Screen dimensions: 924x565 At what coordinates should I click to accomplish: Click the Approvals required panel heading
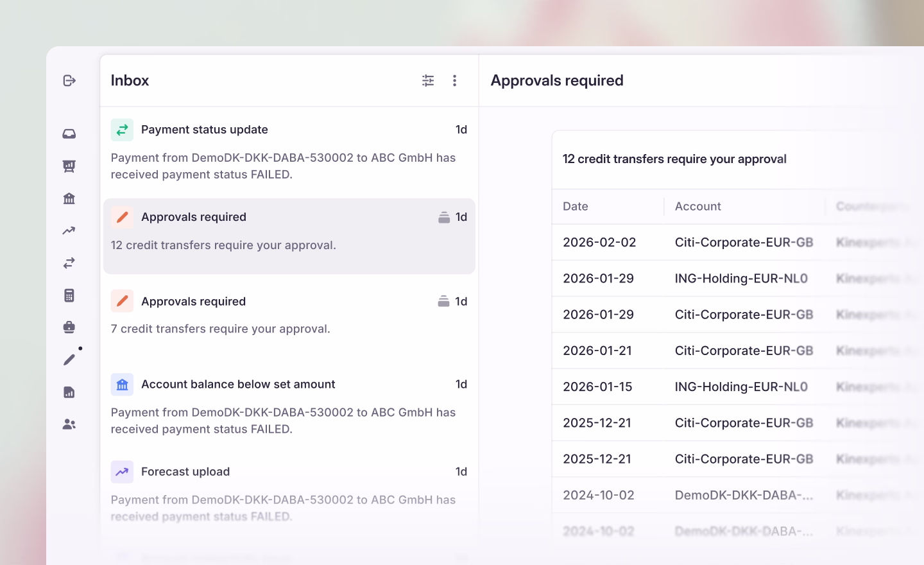(x=557, y=80)
